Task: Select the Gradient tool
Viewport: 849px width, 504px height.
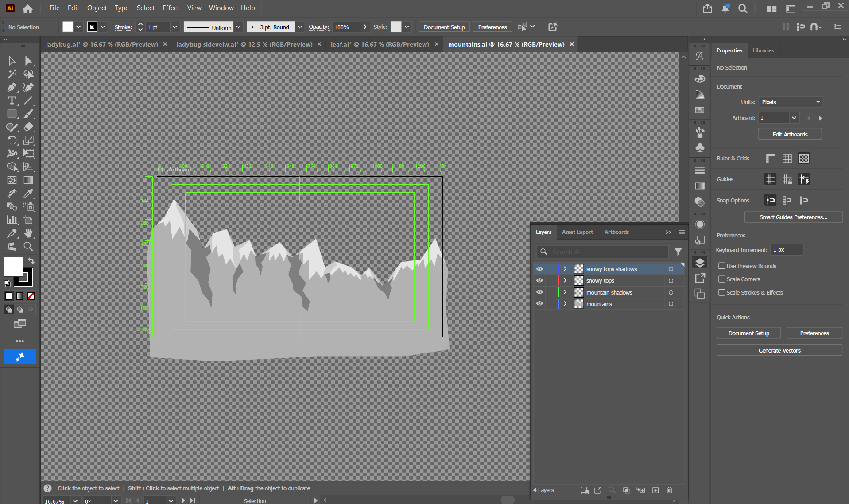Action: pos(28,180)
